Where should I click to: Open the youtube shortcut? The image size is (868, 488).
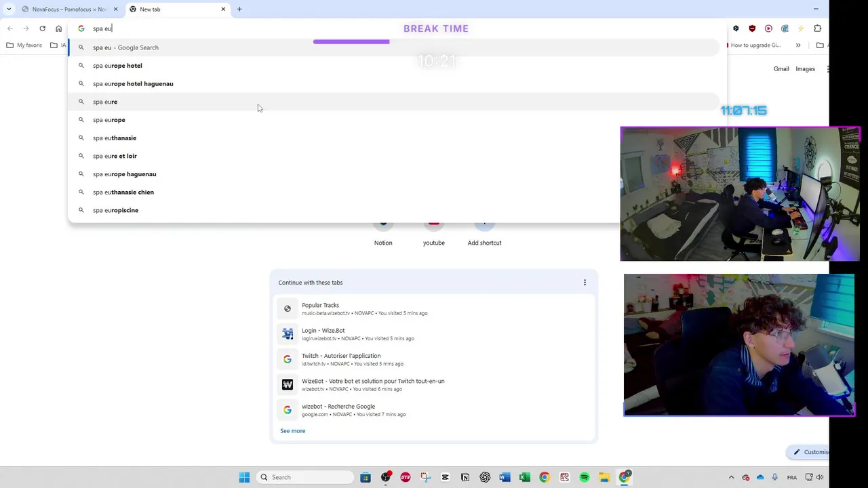click(434, 234)
